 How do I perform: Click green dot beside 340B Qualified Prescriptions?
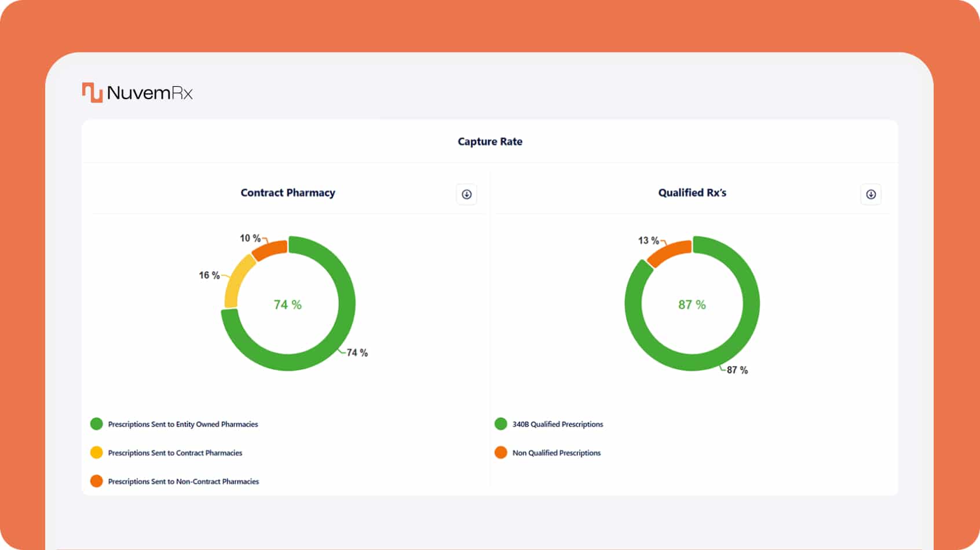tap(501, 424)
